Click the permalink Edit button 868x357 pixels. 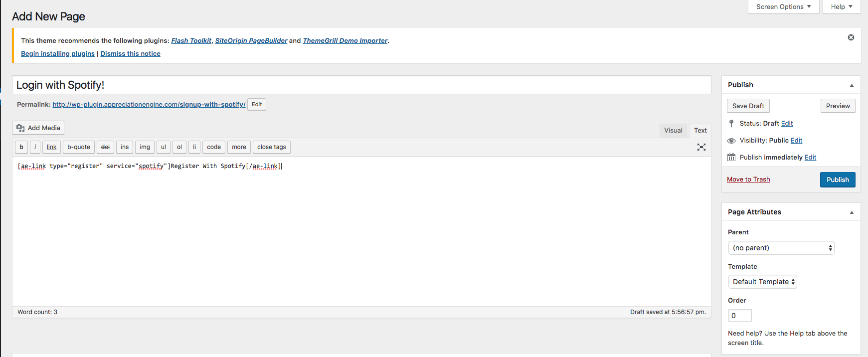click(257, 104)
